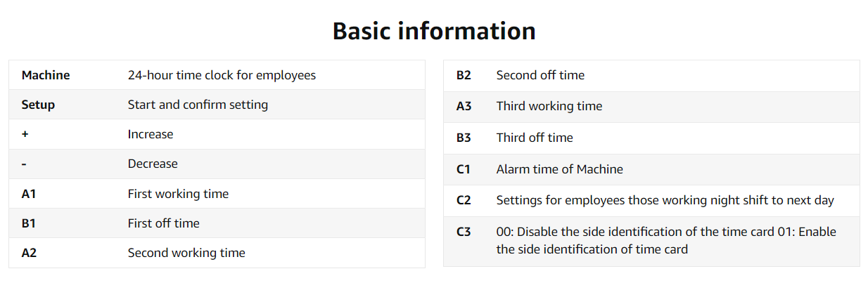
Task: Click "Start and confirm setting" description
Action: [x=198, y=105]
